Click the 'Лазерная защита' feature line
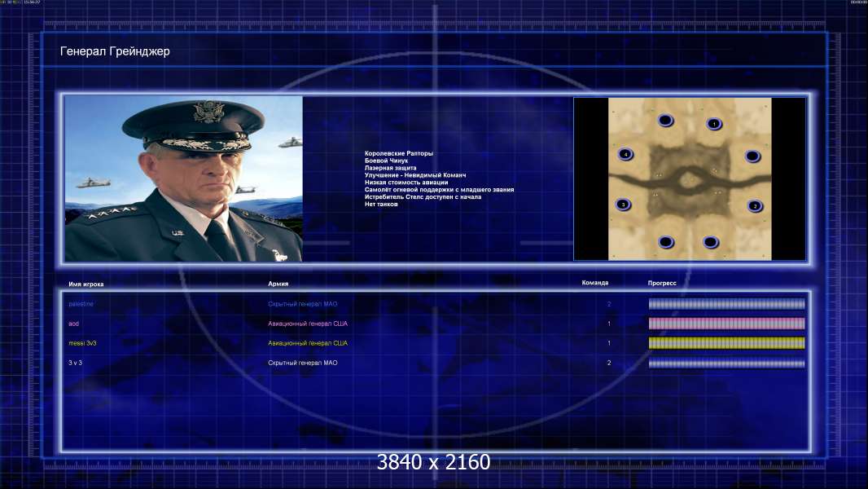 coord(390,168)
